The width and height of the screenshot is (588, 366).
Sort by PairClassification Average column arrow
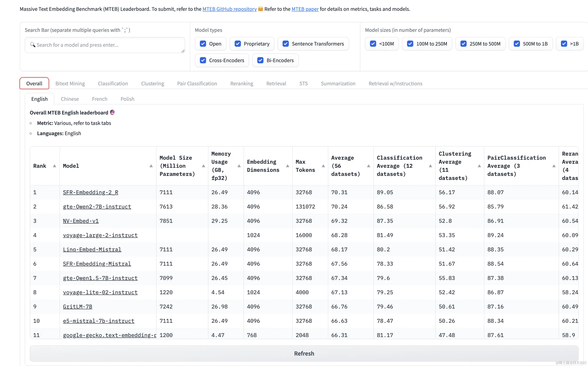554,166
